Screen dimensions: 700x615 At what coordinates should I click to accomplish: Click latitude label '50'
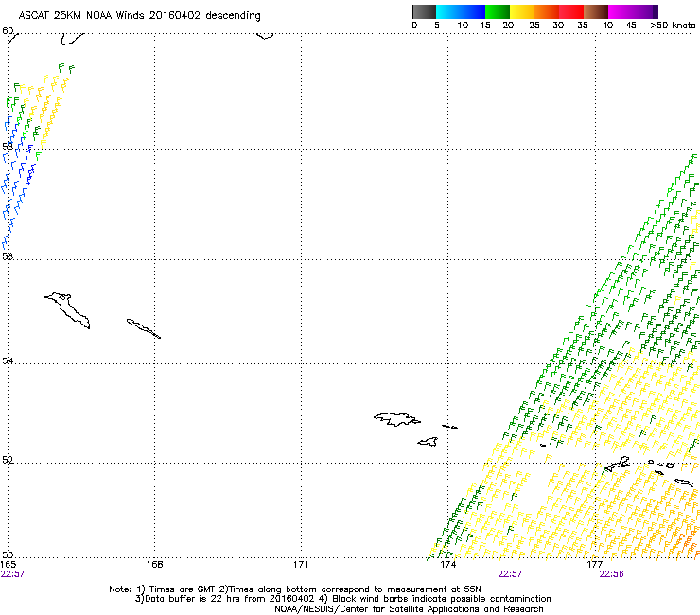(x=8, y=554)
